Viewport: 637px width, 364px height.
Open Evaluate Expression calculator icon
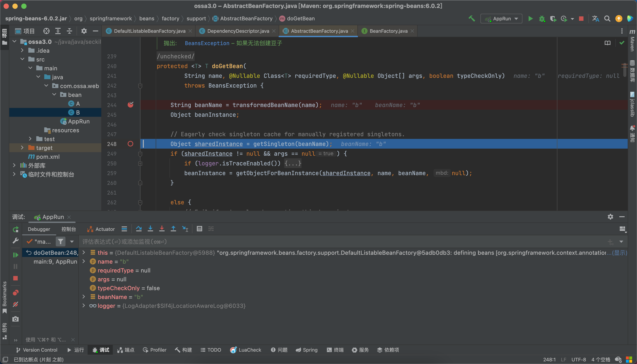coord(199,229)
